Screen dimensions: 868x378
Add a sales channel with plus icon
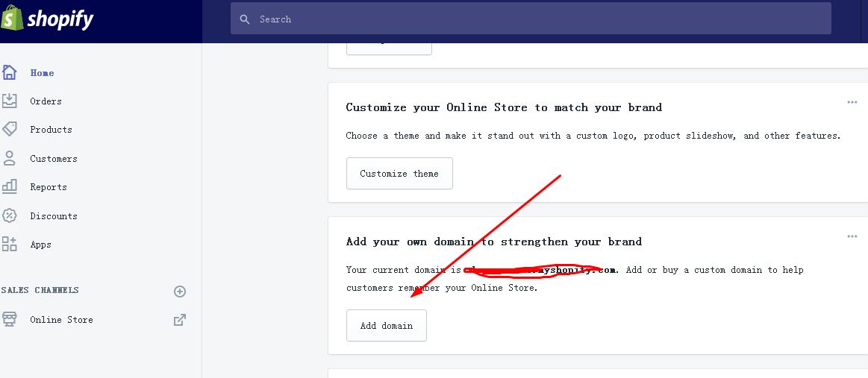point(180,292)
